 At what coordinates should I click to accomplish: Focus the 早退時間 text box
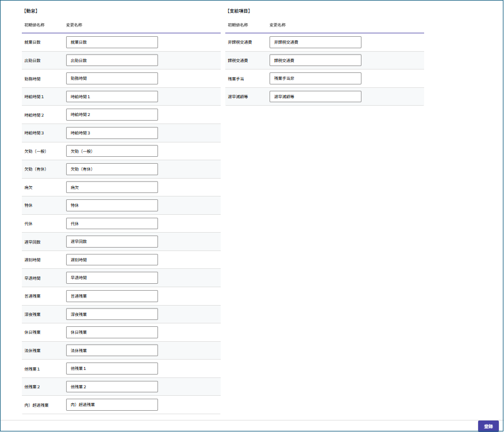[x=111, y=278]
